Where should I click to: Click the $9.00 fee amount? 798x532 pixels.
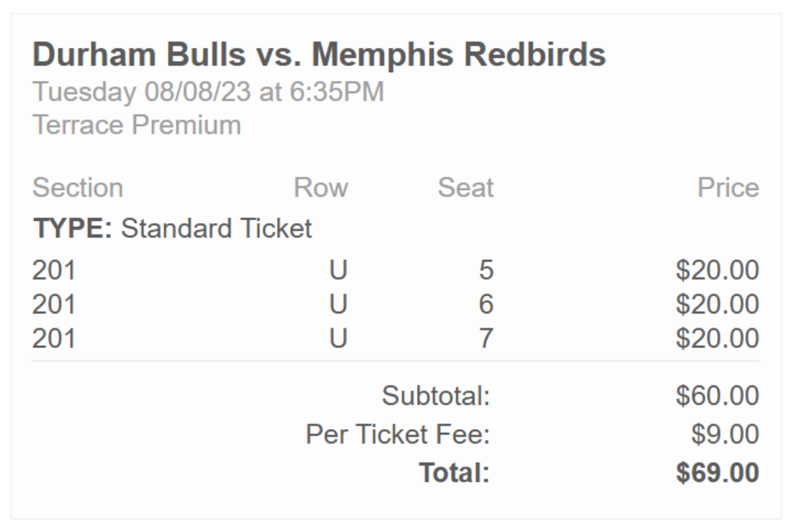coord(725,434)
